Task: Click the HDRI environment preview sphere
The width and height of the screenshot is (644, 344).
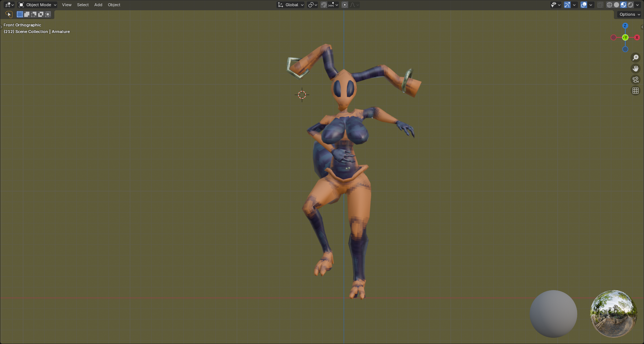Action: coord(614,314)
